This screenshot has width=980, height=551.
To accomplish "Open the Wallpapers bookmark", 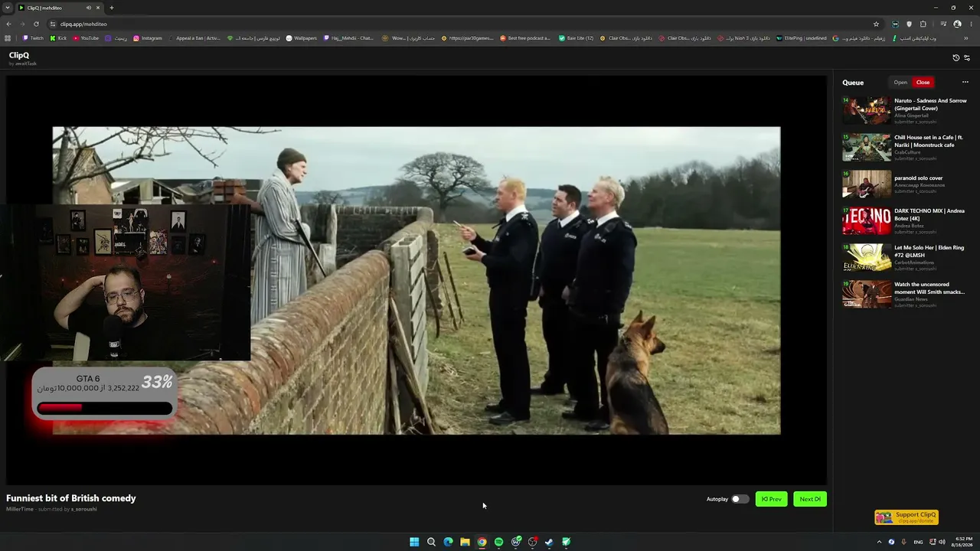I will (x=301, y=38).
